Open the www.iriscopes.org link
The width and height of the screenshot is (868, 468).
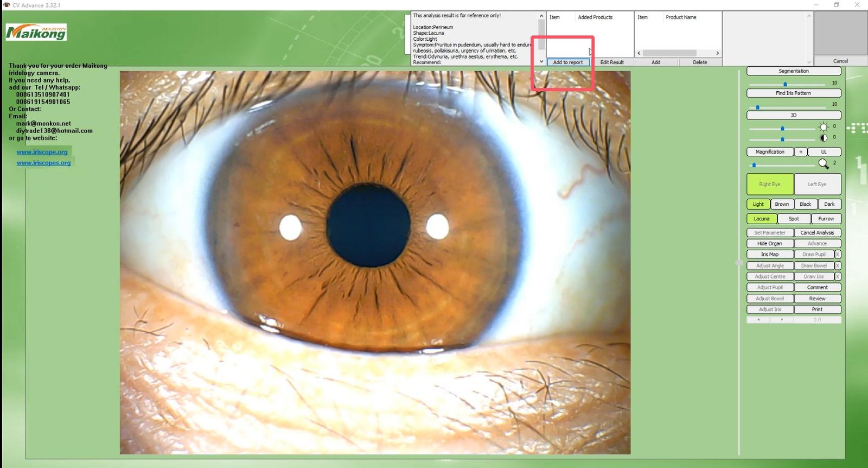[x=43, y=163]
